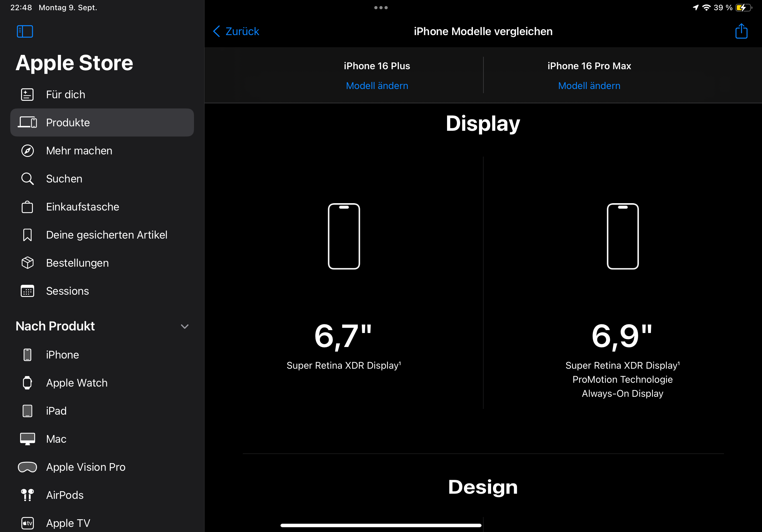This screenshot has width=762, height=532.
Task: Open the Suchen magnifier icon
Action: point(27,179)
